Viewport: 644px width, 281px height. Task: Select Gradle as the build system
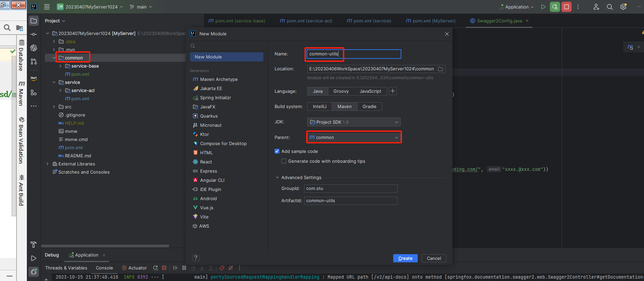[369, 106]
